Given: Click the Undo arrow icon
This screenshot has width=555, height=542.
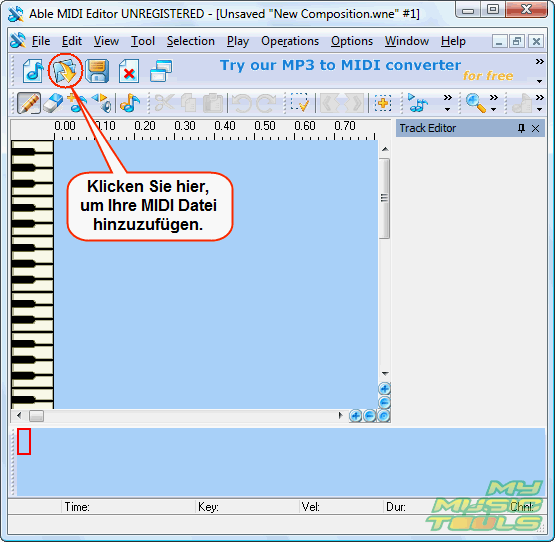Looking at the screenshot, I should click(242, 103).
